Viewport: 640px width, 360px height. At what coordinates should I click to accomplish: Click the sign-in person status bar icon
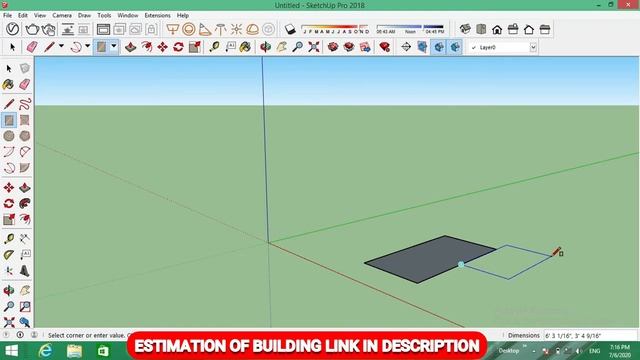tap(34, 335)
